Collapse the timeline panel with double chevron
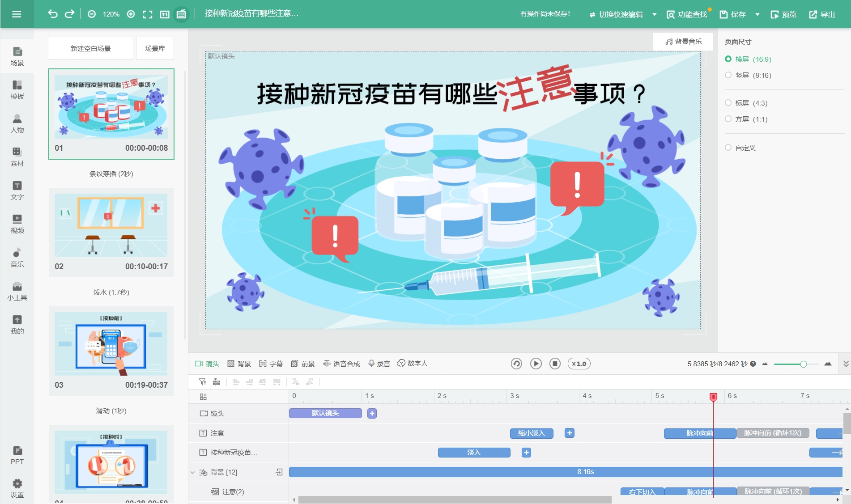The height and width of the screenshot is (504, 851). [846, 364]
